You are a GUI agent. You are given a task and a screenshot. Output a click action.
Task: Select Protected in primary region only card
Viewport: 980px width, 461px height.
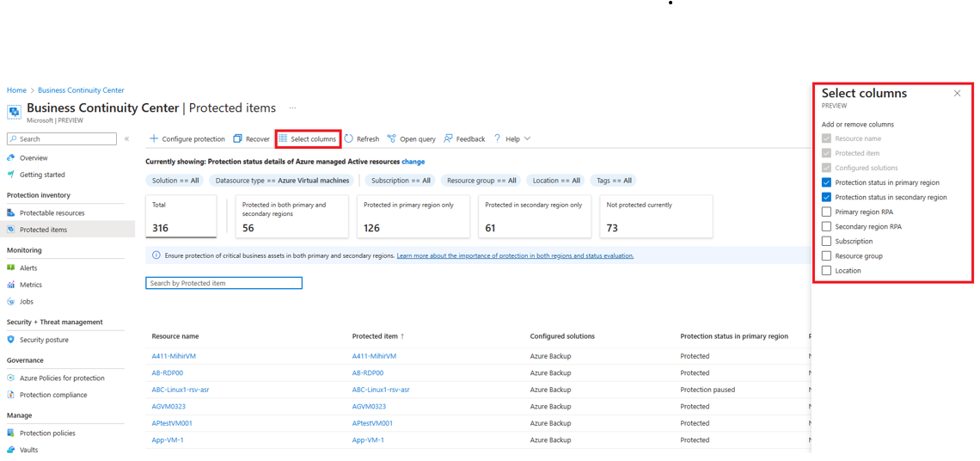point(413,217)
